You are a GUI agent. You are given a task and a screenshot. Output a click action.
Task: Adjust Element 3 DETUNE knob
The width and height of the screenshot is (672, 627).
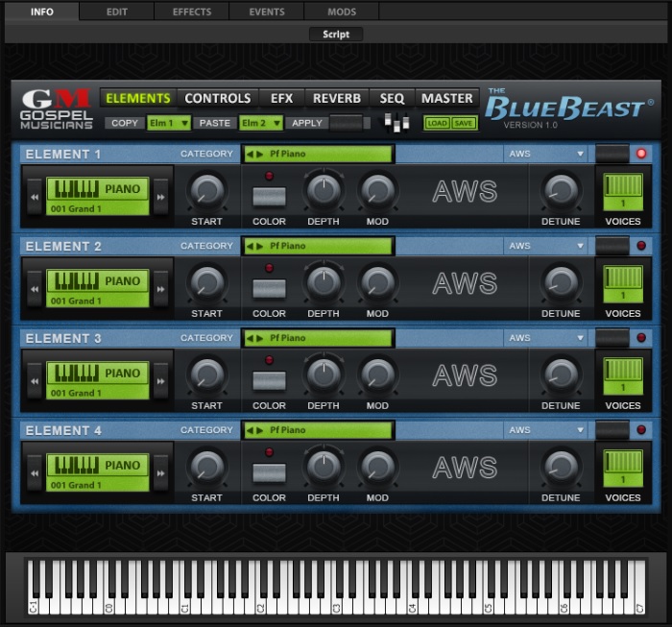point(561,375)
